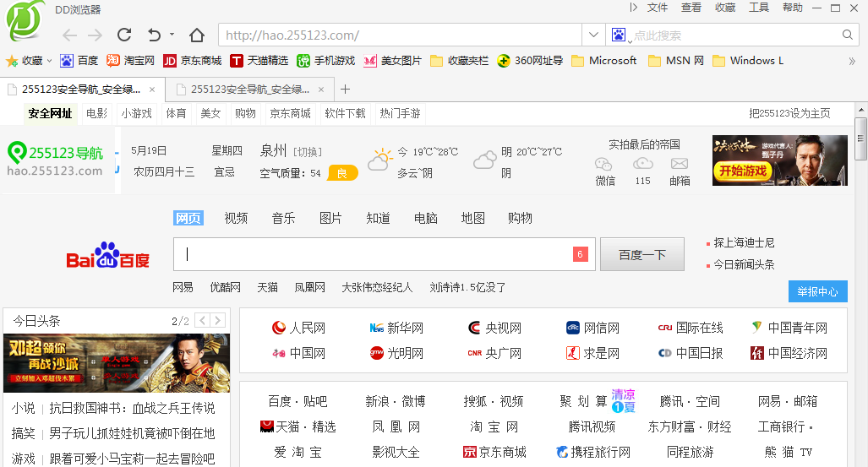Close the first 255123安全导航 tab

coord(152,90)
